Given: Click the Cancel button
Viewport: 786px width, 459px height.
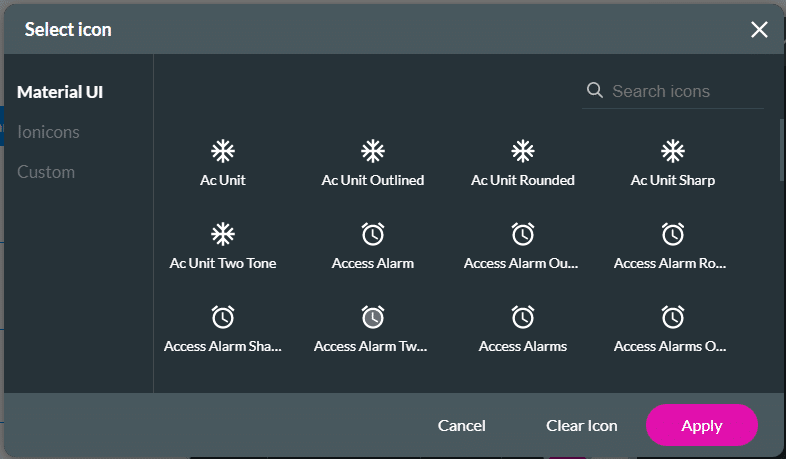Looking at the screenshot, I should click(x=462, y=426).
